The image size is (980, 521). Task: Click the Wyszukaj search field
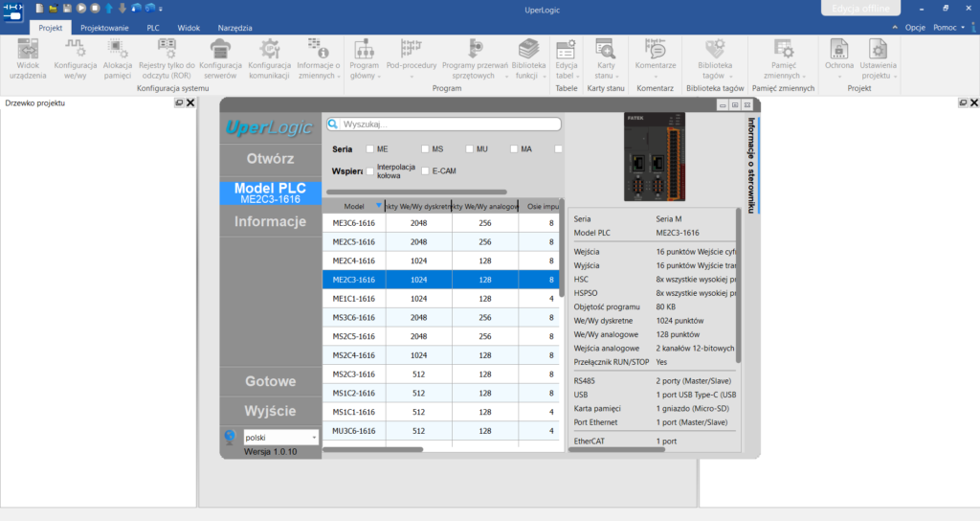click(444, 124)
